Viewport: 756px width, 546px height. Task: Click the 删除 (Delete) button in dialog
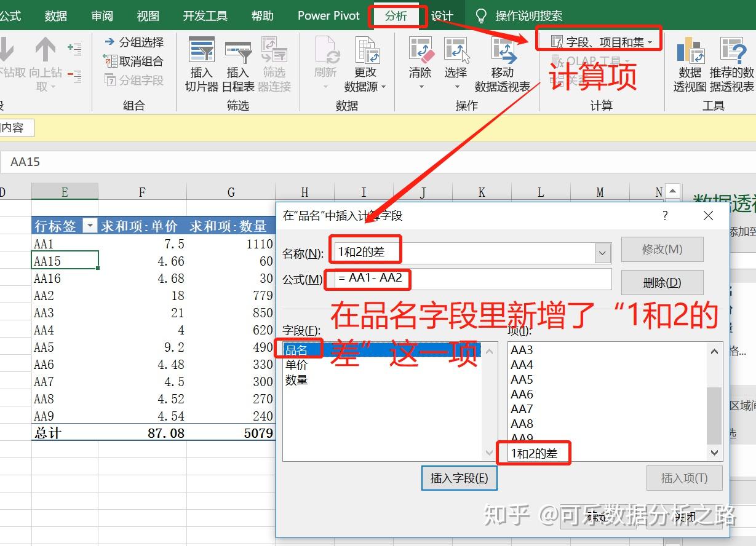[662, 282]
